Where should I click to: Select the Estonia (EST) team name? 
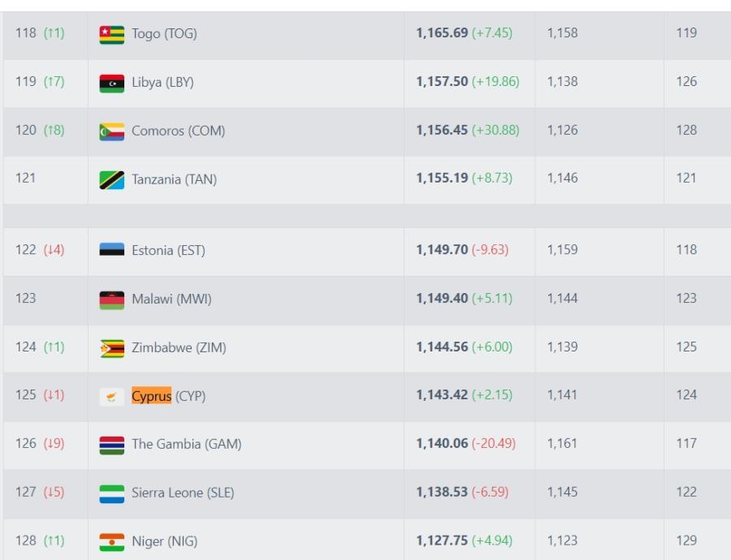pyautogui.click(x=168, y=251)
